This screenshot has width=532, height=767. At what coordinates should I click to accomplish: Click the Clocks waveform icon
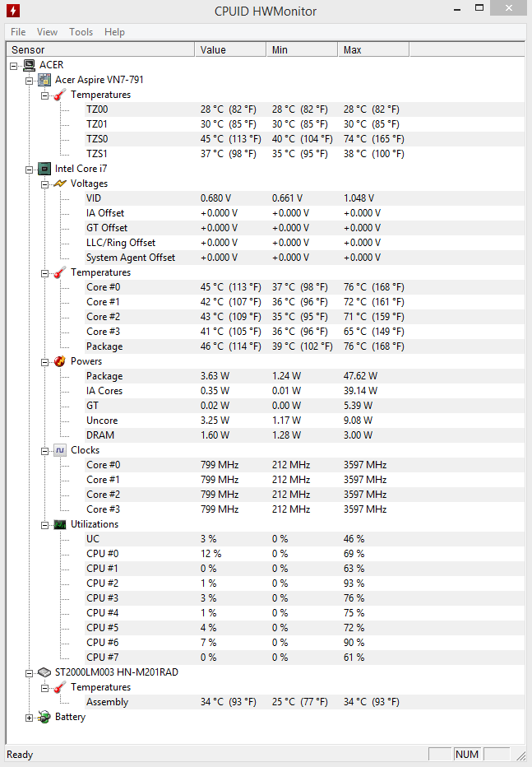click(59, 450)
